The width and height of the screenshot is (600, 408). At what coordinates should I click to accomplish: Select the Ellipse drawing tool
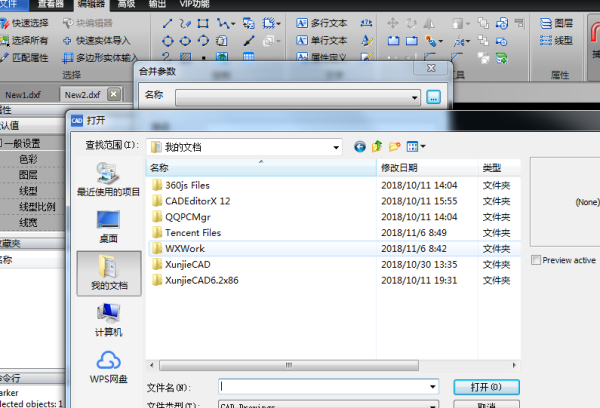coord(185,41)
